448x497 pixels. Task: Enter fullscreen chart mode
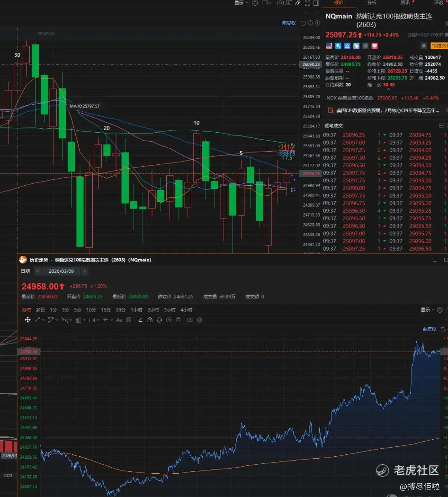click(307, 3)
